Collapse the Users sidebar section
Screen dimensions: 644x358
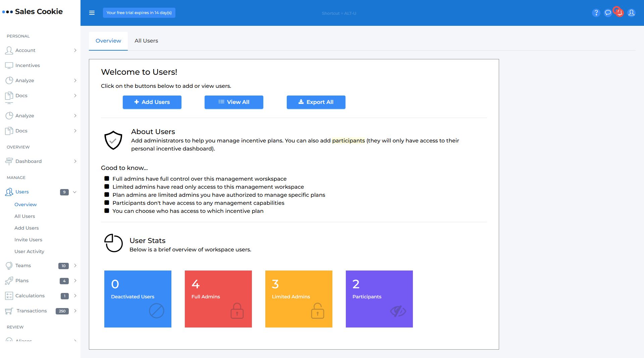tap(75, 192)
